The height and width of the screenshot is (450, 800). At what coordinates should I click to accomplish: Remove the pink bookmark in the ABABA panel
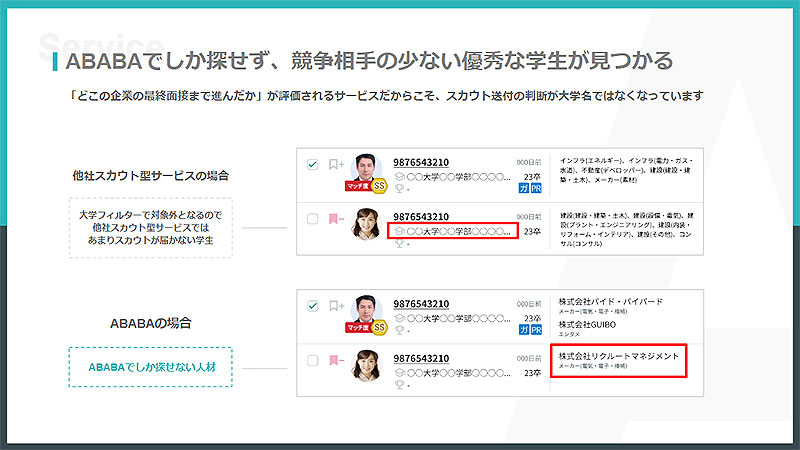335,359
